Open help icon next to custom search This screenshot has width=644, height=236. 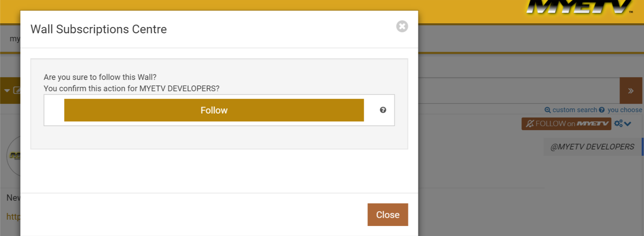pos(602,110)
